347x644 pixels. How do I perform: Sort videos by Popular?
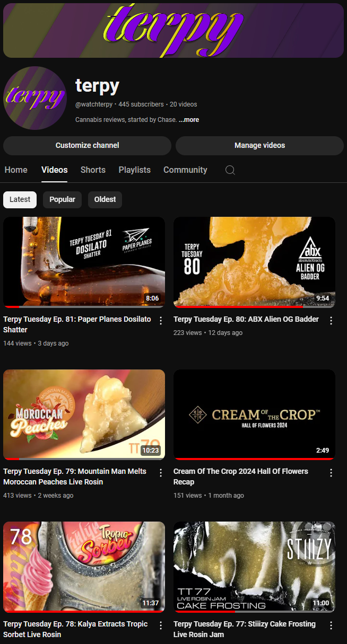62,200
